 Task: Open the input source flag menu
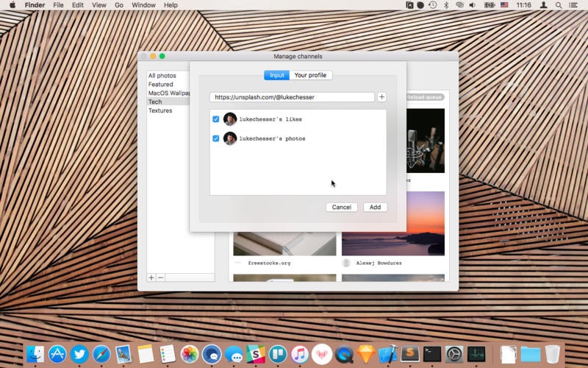504,5
